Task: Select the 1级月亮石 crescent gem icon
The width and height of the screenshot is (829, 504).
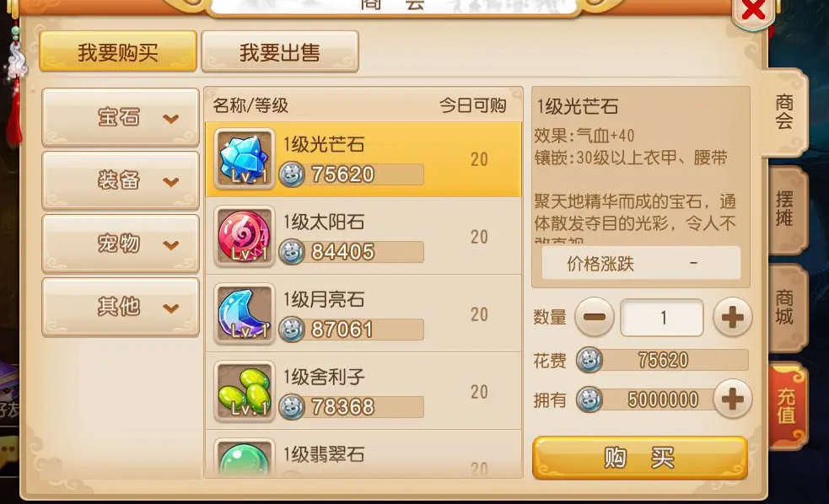Action: click(x=245, y=314)
